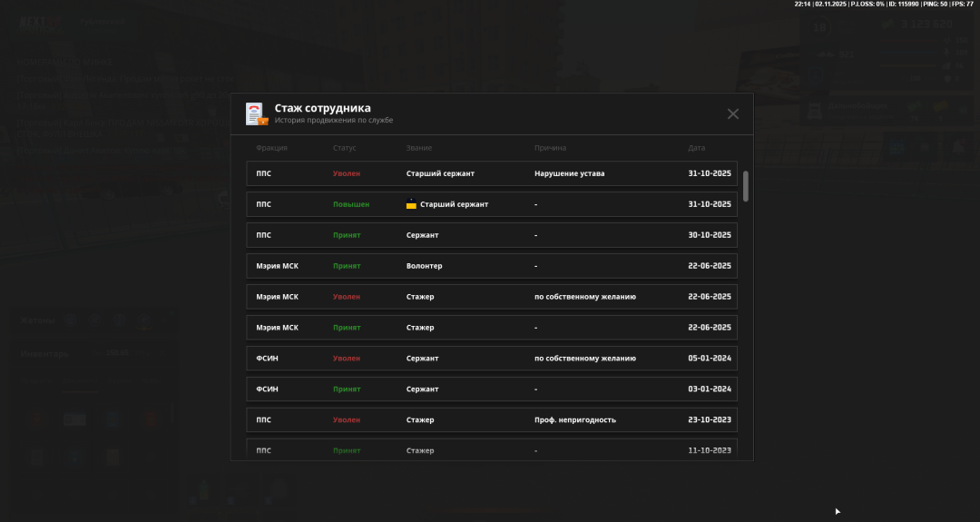Select the Мэрия МСК "Волонтер" row

(x=491, y=266)
